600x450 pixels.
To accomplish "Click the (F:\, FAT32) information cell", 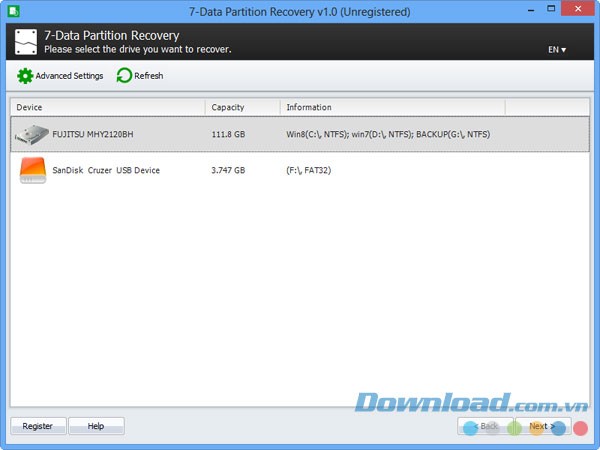I will [x=308, y=170].
